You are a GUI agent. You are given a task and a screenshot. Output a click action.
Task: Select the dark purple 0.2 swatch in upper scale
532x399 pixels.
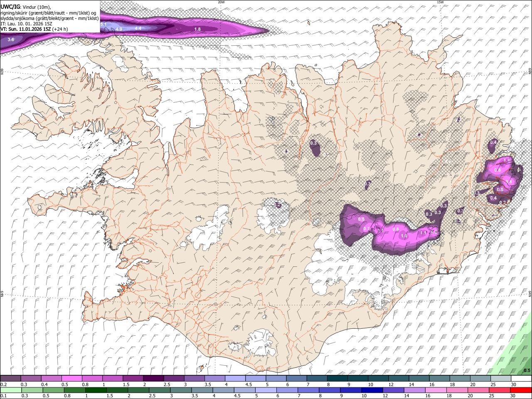pyautogui.click(x=10, y=378)
